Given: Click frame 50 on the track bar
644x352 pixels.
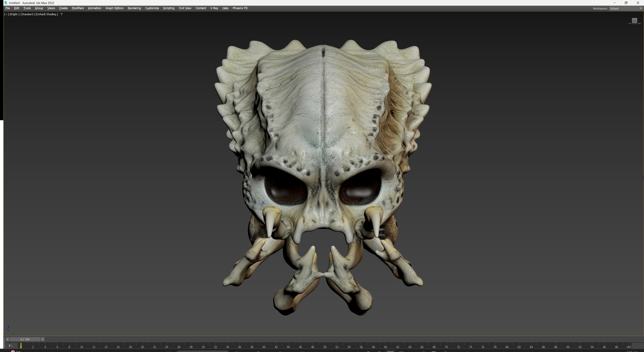Looking at the screenshot, I should [x=325, y=347].
